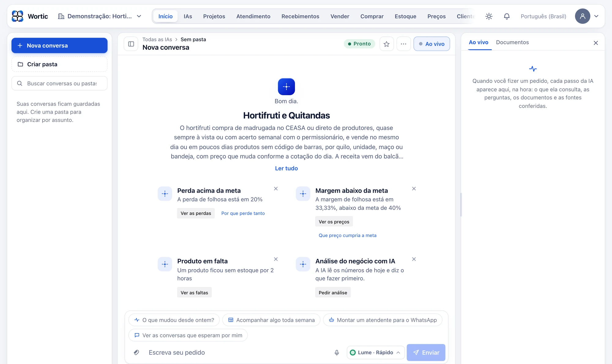
Task: Open the Projetos tab
Action: [214, 16]
